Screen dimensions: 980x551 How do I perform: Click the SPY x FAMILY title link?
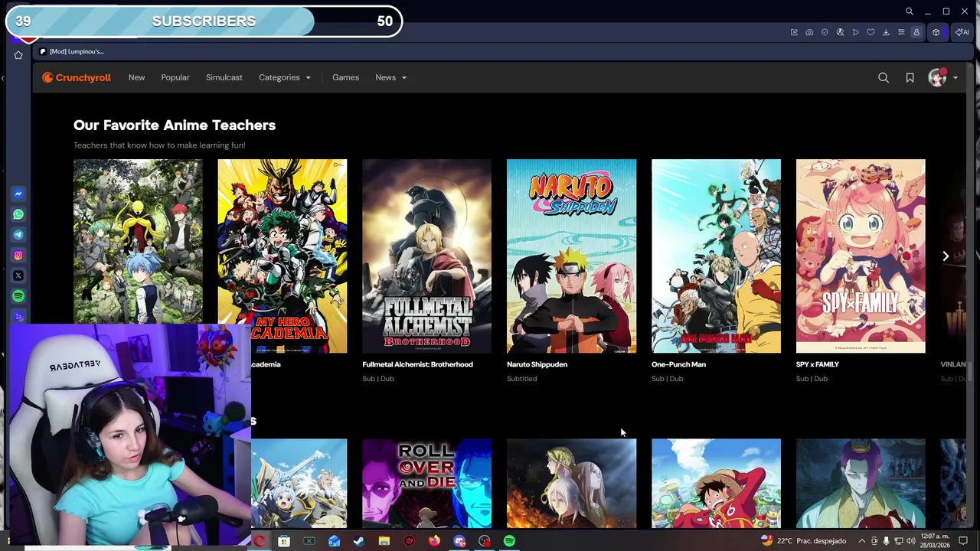pos(817,364)
